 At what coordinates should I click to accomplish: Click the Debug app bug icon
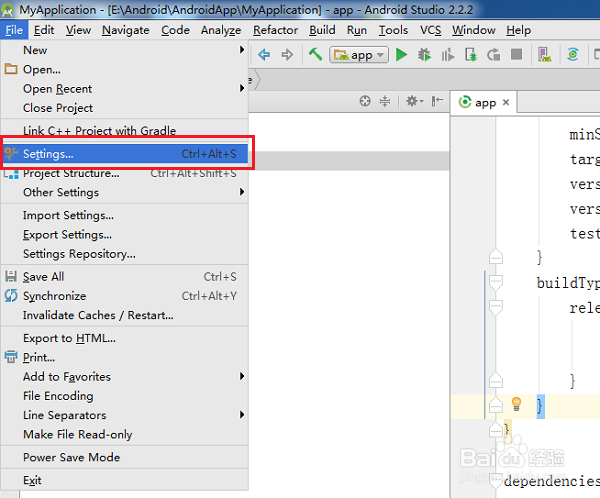(424, 55)
